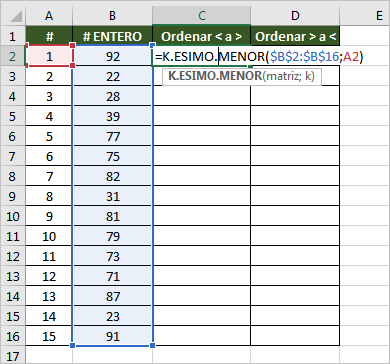Click cell B12 with value 73
This screenshot has height=364, width=390.
[113, 256]
